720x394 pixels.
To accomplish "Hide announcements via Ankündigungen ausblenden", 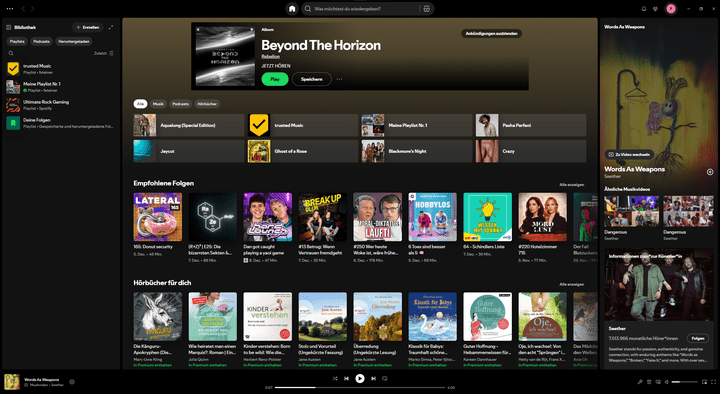I will click(491, 34).
